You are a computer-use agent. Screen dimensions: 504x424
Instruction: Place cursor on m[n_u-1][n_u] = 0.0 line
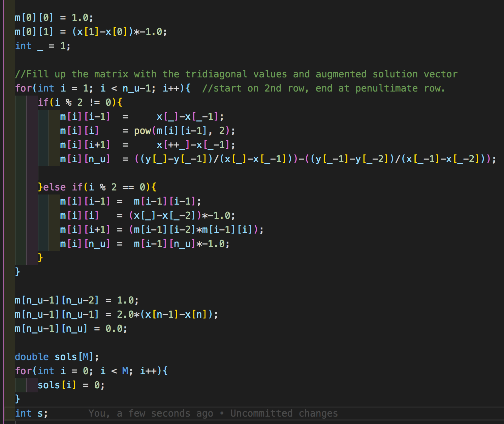[x=71, y=328]
